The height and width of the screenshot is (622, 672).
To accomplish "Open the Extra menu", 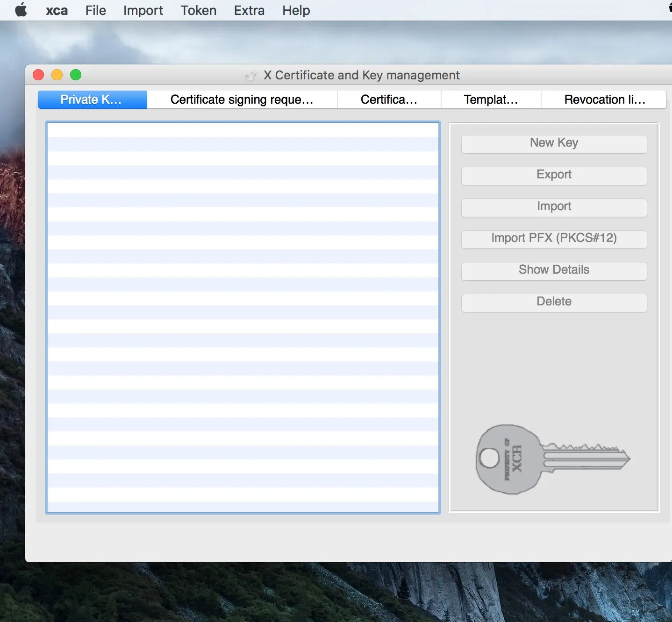I will click(249, 10).
